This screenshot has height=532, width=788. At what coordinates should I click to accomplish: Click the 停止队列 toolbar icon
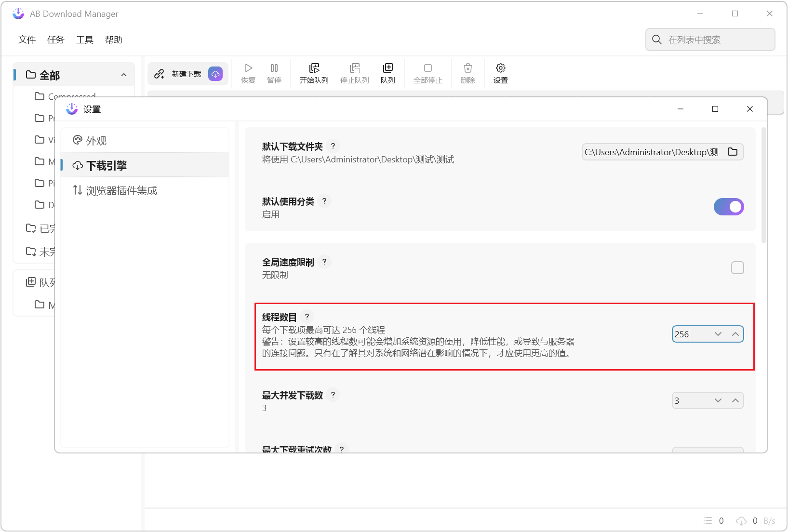point(355,68)
